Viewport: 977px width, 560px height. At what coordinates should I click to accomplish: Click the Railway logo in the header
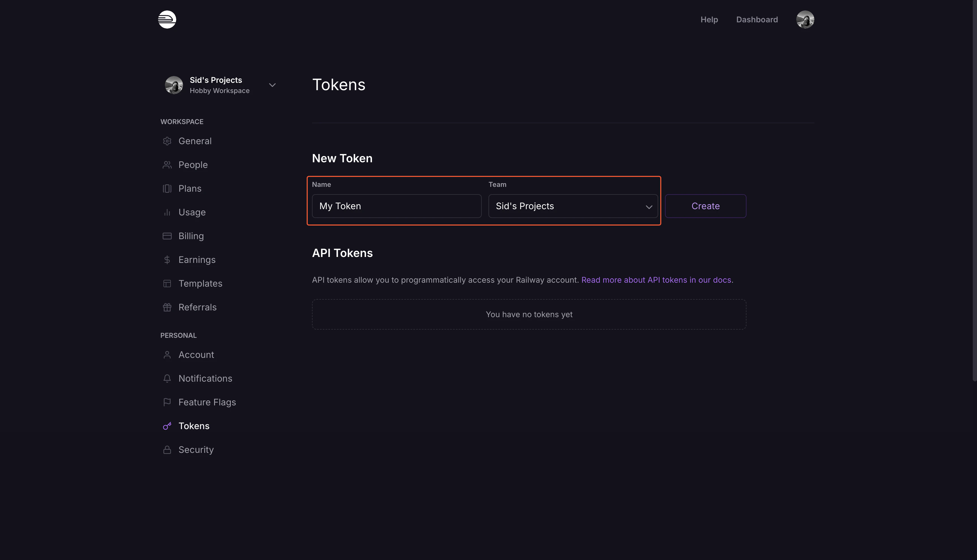167,20
